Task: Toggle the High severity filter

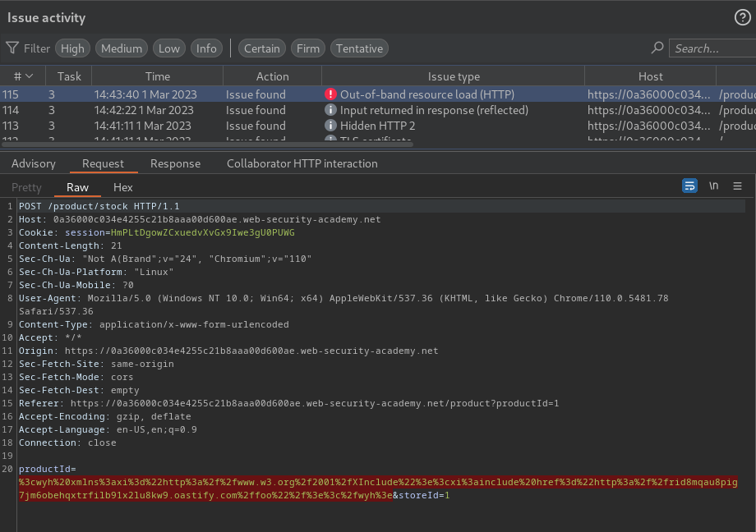Action: [x=72, y=48]
